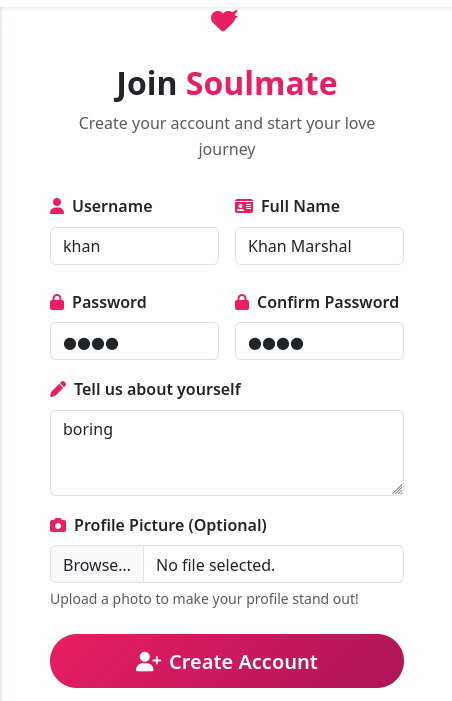The height and width of the screenshot is (701, 452).
Task: Click the pencil icon beside Tell us about yourself
Action: coord(58,389)
